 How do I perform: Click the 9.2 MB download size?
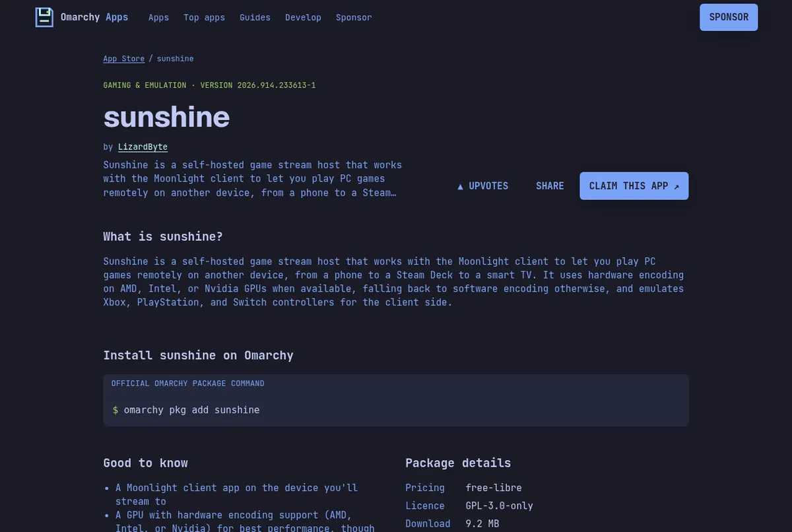[482, 523]
